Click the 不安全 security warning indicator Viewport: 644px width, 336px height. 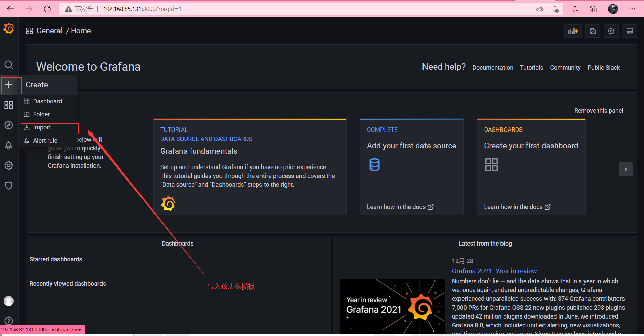79,9
